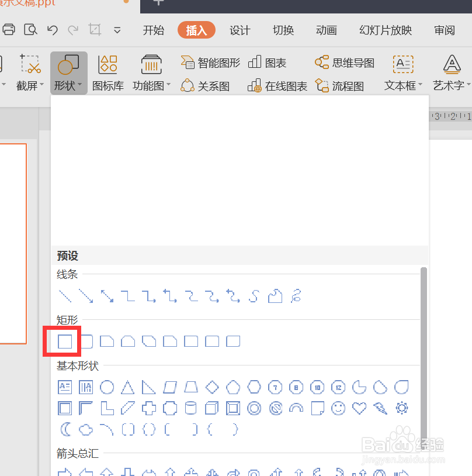This screenshot has height=476, width=472.
Task: Click the Print icon in quick access bar
Action: 9,30
